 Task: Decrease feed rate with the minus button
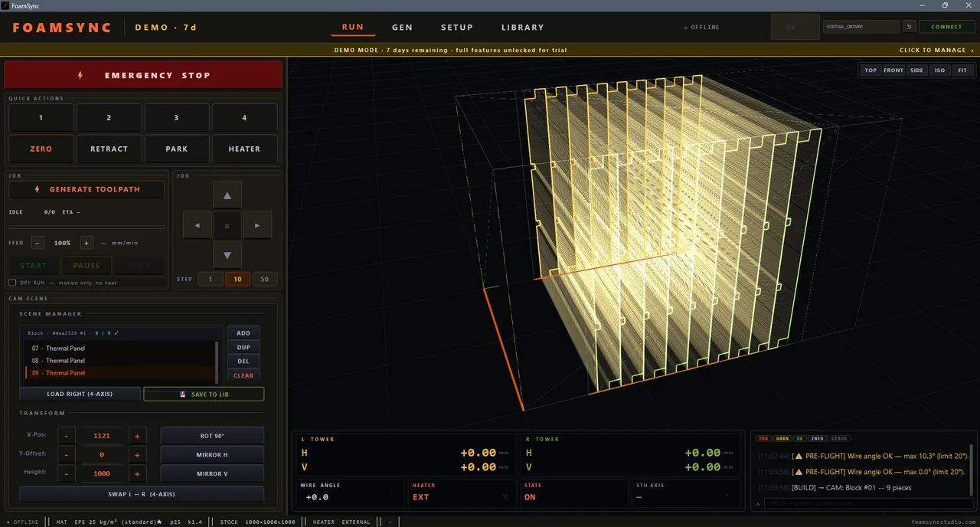click(x=38, y=243)
